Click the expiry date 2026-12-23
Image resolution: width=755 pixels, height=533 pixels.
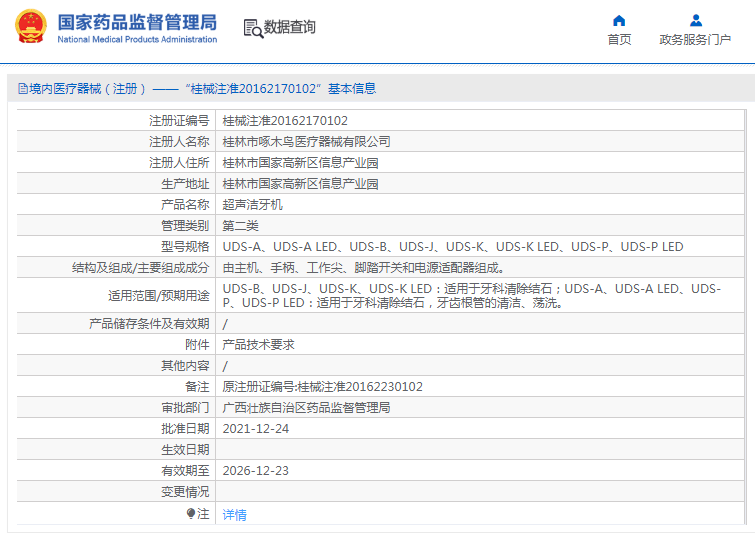[x=257, y=471]
